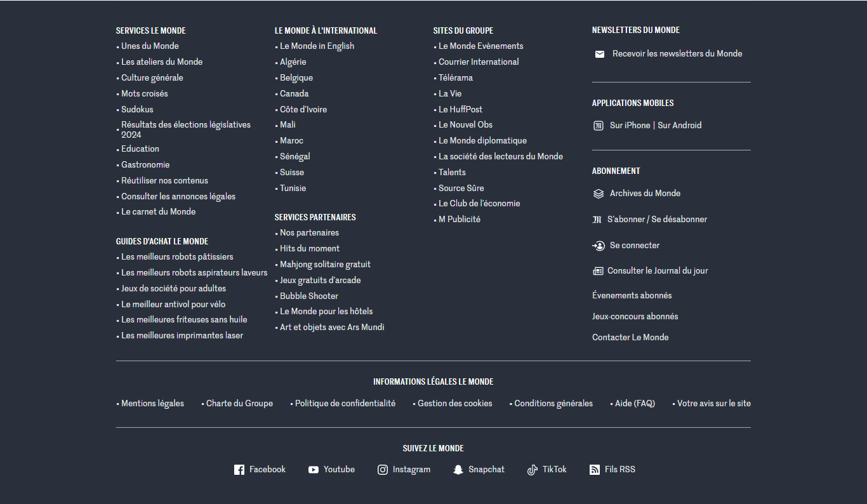Click S'abonner / Se désabonner
867x504 pixels.
tap(657, 220)
